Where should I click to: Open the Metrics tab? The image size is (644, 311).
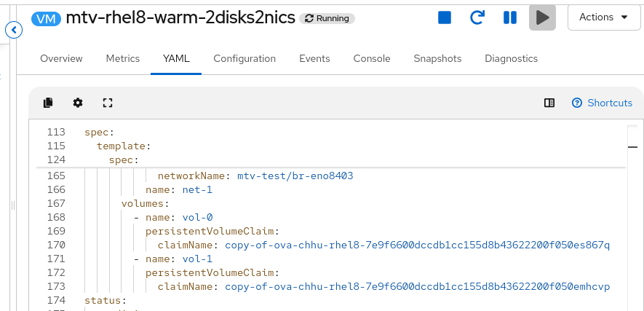(122, 58)
